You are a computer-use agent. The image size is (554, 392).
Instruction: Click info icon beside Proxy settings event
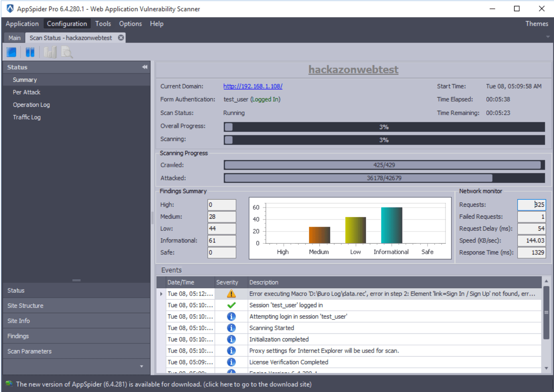click(x=231, y=351)
